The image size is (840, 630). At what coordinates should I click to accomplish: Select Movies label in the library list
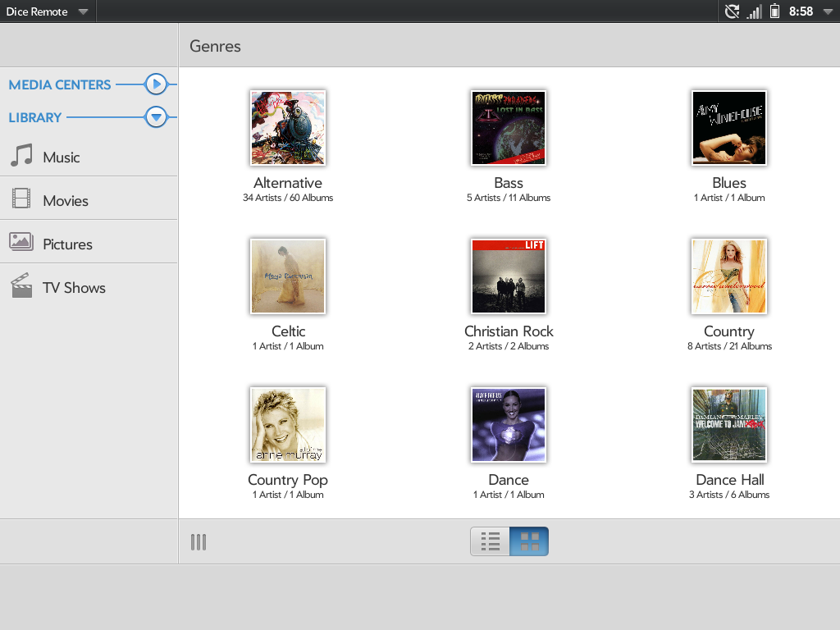click(66, 201)
